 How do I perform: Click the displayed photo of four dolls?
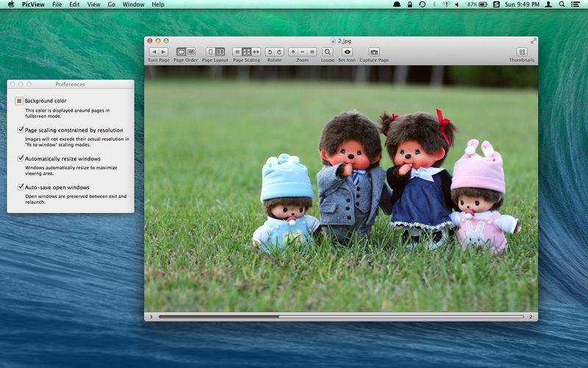point(341,188)
